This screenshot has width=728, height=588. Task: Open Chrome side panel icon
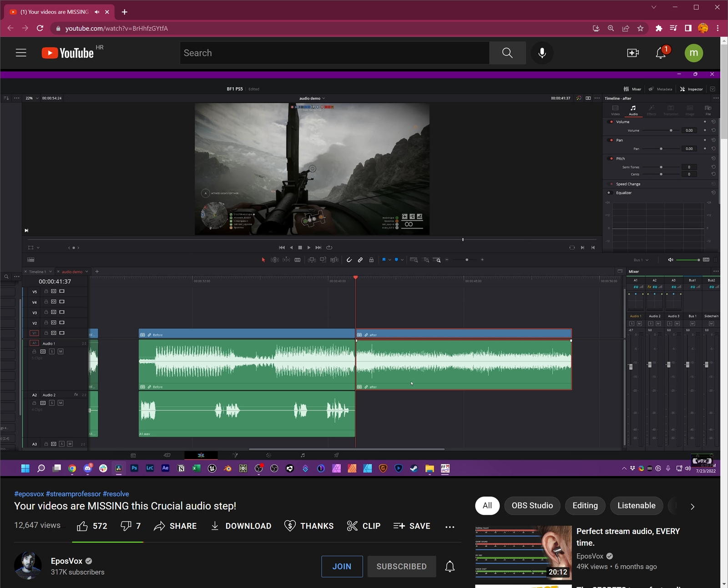coord(688,28)
